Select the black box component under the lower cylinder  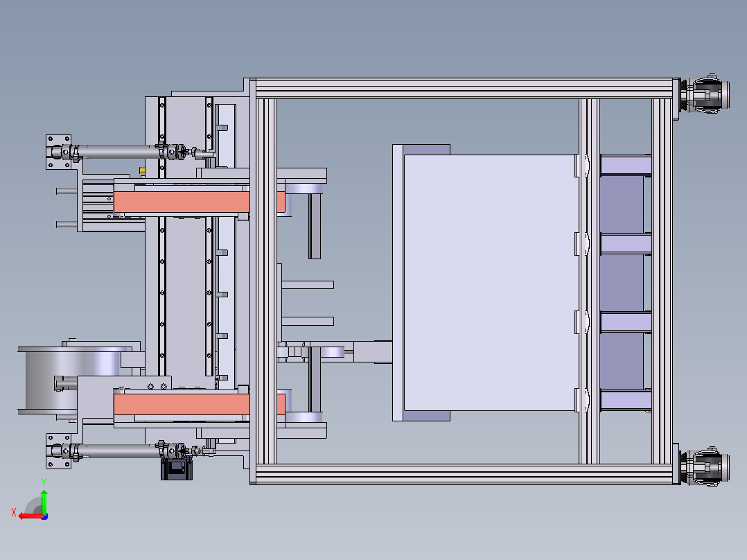[177, 469]
